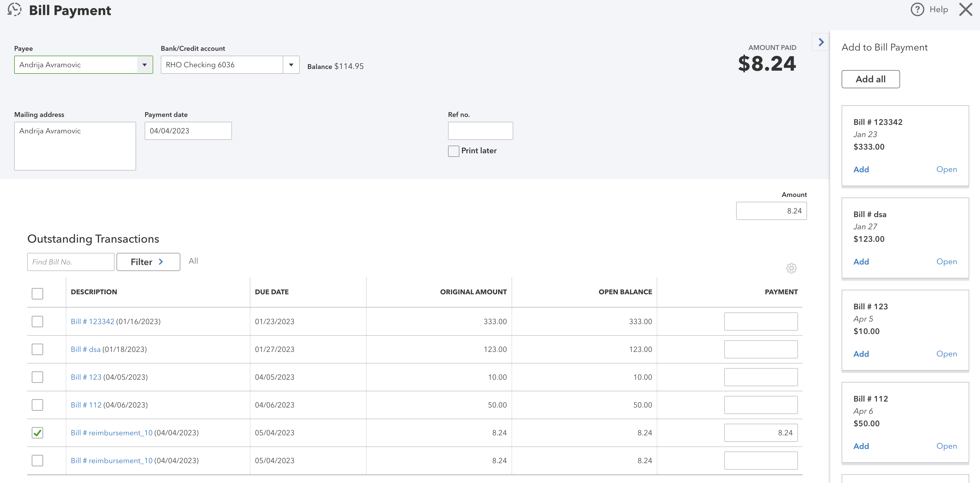Expand the Bank/Credit account dropdown
This screenshot has width=980, height=483.
[x=291, y=65]
